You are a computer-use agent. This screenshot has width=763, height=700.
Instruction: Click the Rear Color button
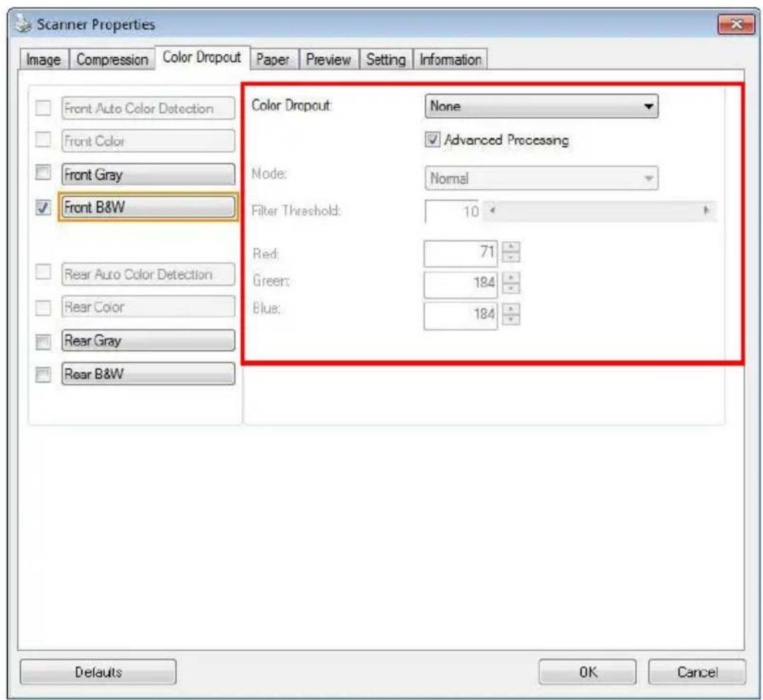click(x=148, y=307)
